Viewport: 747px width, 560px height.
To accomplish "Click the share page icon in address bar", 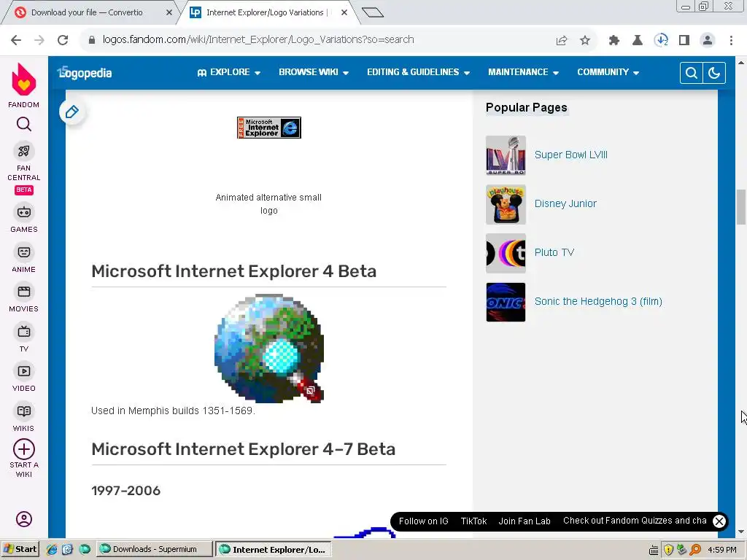I will (x=562, y=41).
